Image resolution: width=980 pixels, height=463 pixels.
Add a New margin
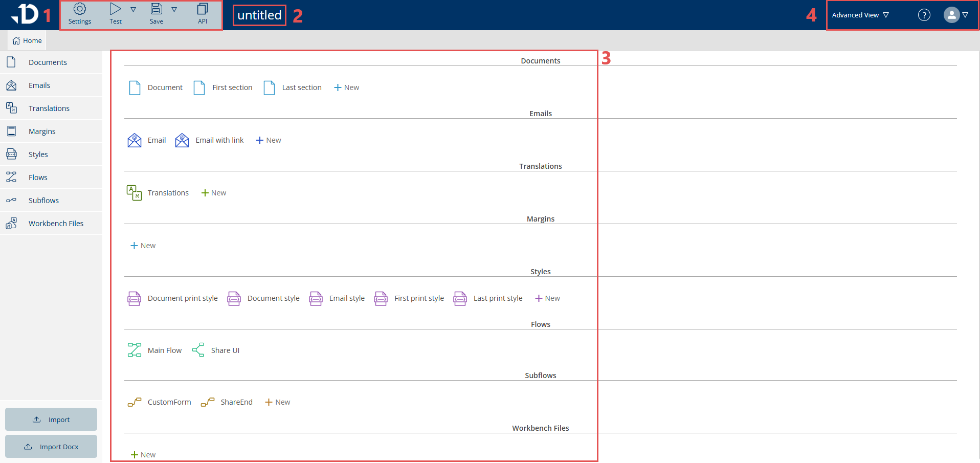[x=143, y=246]
